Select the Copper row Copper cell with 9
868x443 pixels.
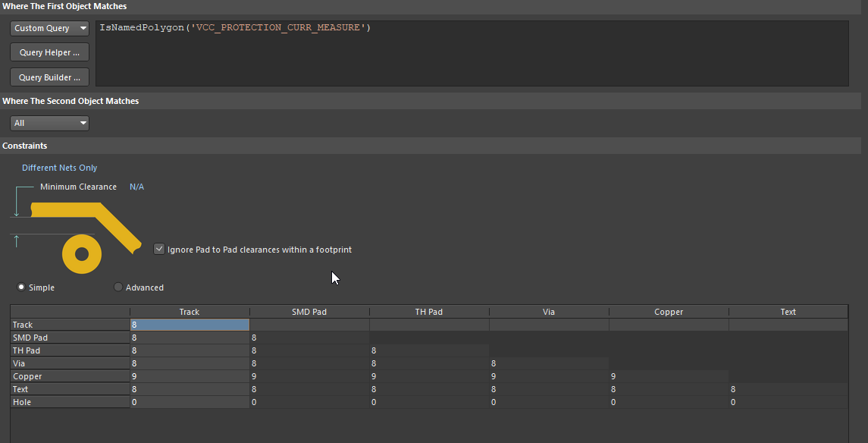click(x=669, y=376)
